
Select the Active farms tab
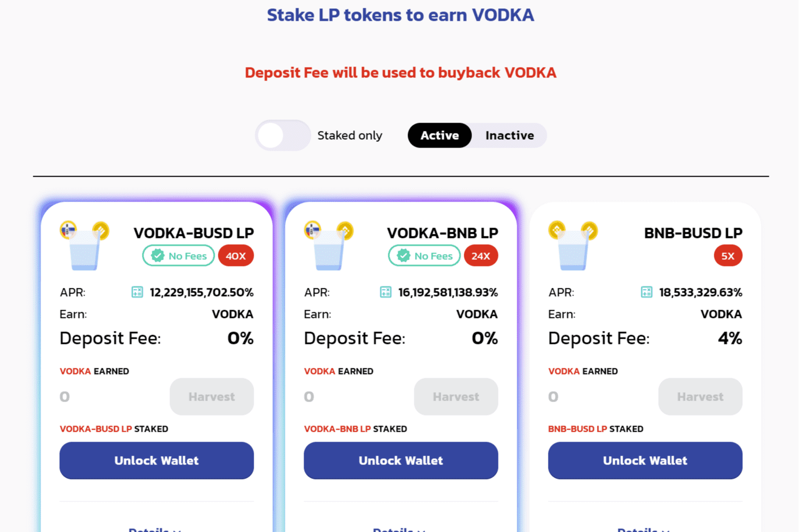(439, 135)
